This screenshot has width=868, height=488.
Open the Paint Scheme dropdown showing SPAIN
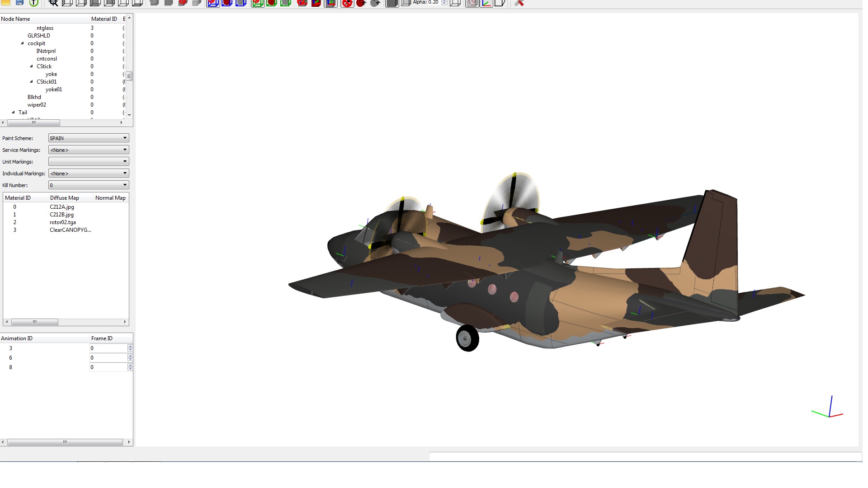click(x=89, y=138)
